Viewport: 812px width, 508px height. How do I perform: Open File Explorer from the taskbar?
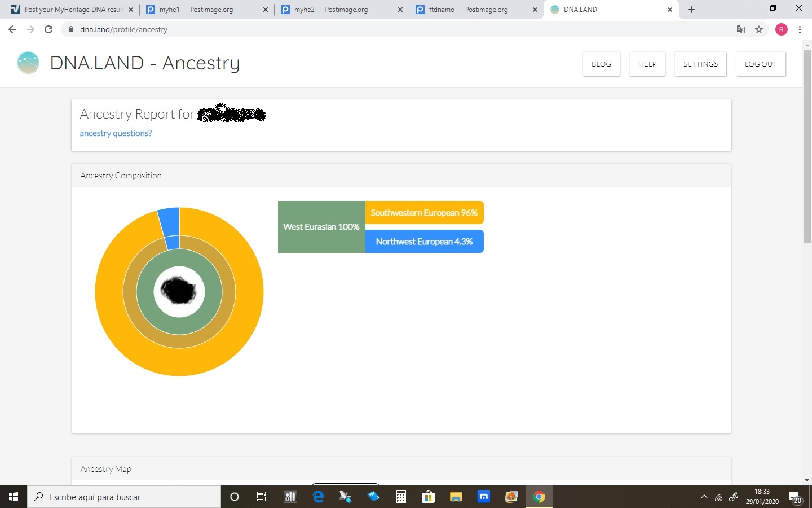pos(456,497)
